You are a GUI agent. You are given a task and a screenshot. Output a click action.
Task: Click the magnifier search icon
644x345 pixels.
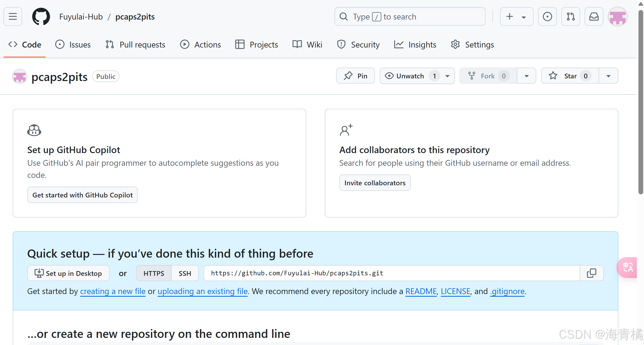[344, 17]
